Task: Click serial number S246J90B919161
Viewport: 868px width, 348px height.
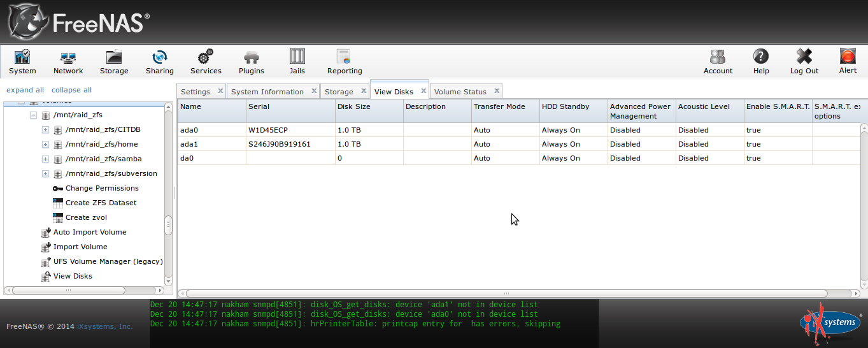Action: (280, 144)
